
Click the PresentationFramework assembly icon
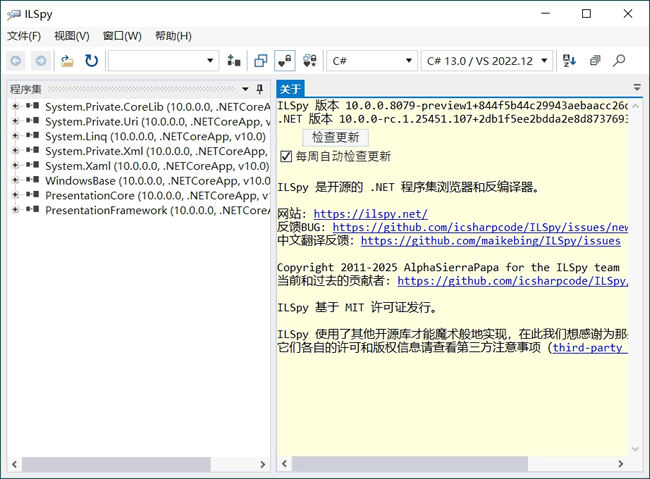point(33,209)
